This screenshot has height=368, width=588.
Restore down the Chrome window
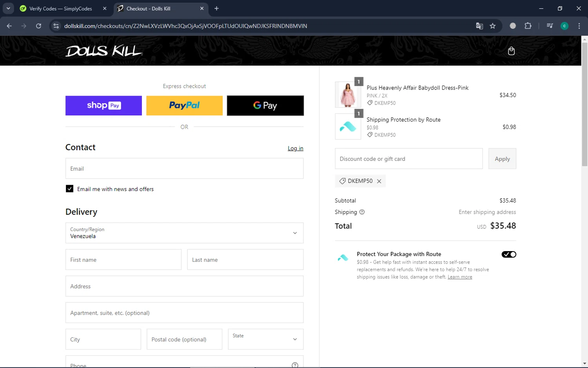(560, 8)
